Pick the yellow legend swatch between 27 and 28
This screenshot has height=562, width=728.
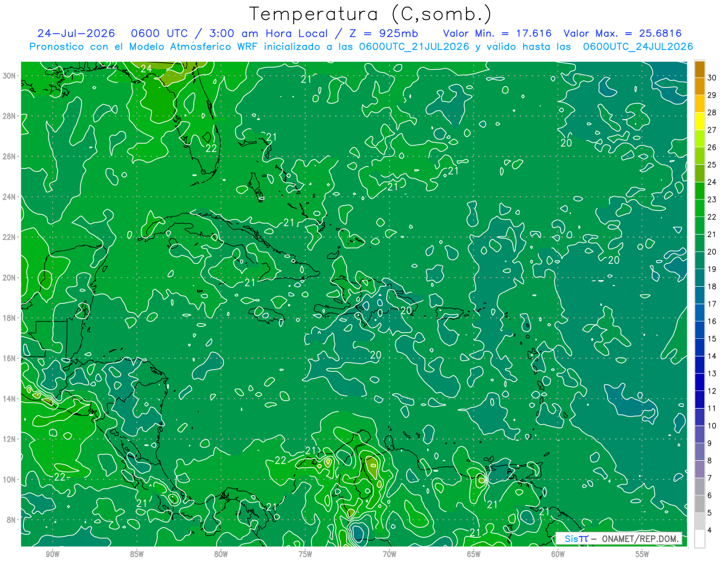tap(699, 121)
